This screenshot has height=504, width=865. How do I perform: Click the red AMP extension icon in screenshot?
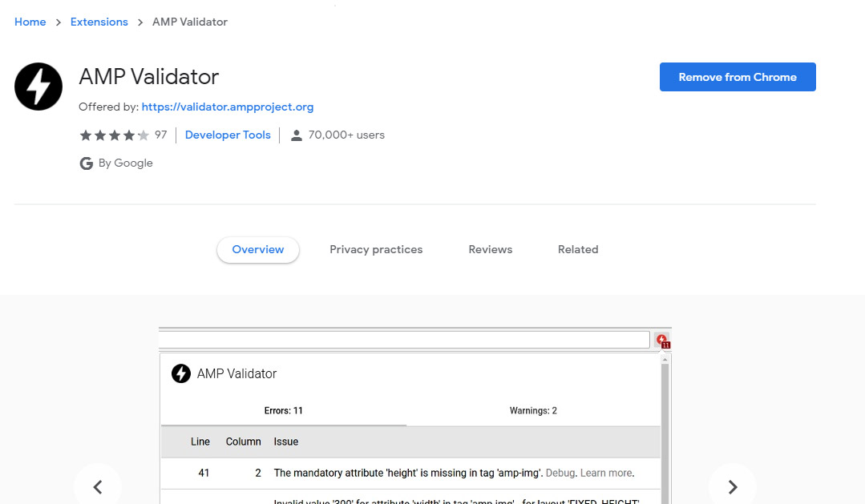coord(662,341)
